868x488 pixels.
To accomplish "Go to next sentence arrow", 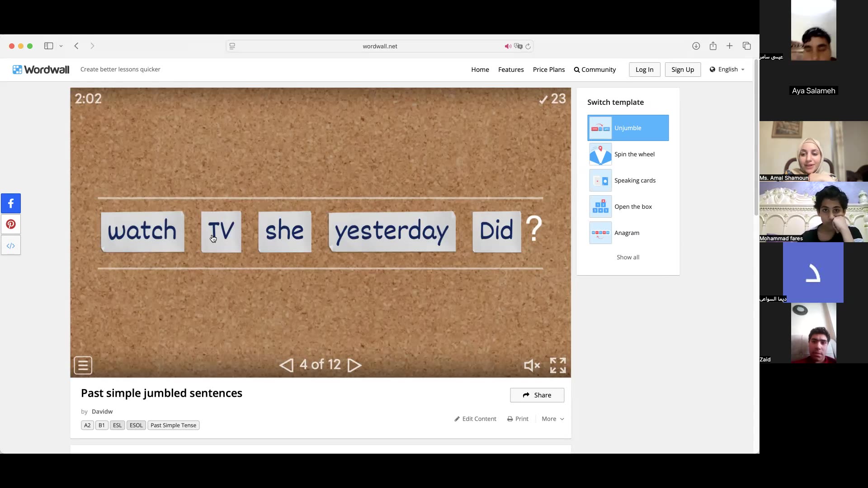I will pos(354,365).
